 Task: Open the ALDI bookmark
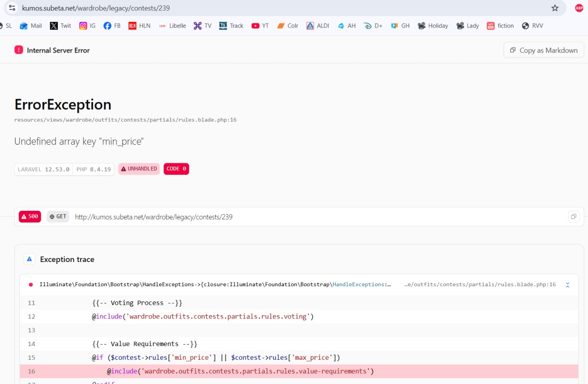[318, 26]
